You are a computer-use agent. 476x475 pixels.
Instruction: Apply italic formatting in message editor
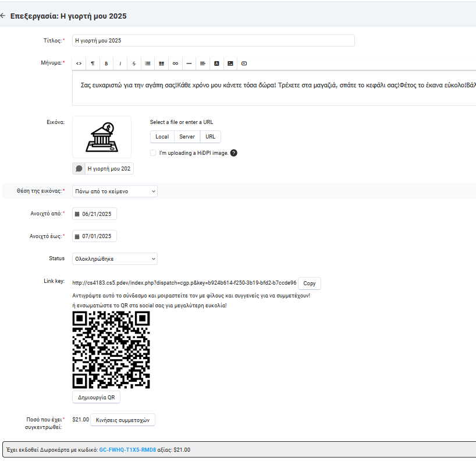point(120,63)
